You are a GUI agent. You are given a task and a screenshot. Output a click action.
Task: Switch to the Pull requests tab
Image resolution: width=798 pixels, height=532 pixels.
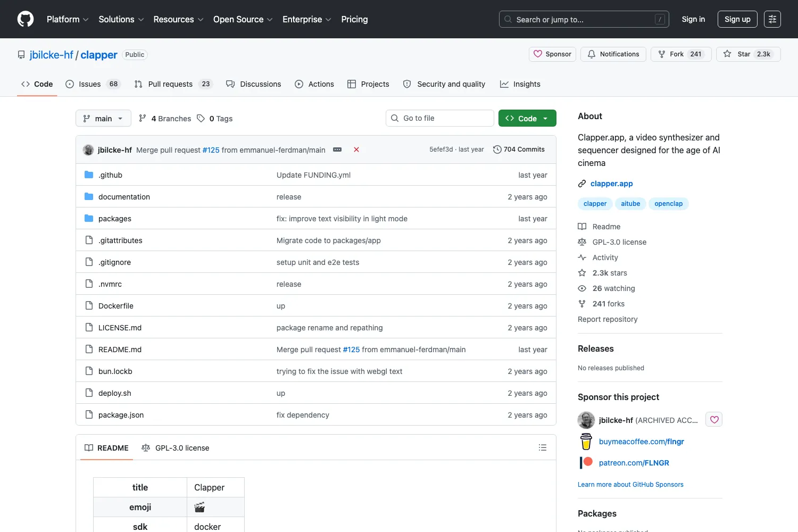(173, 84)
